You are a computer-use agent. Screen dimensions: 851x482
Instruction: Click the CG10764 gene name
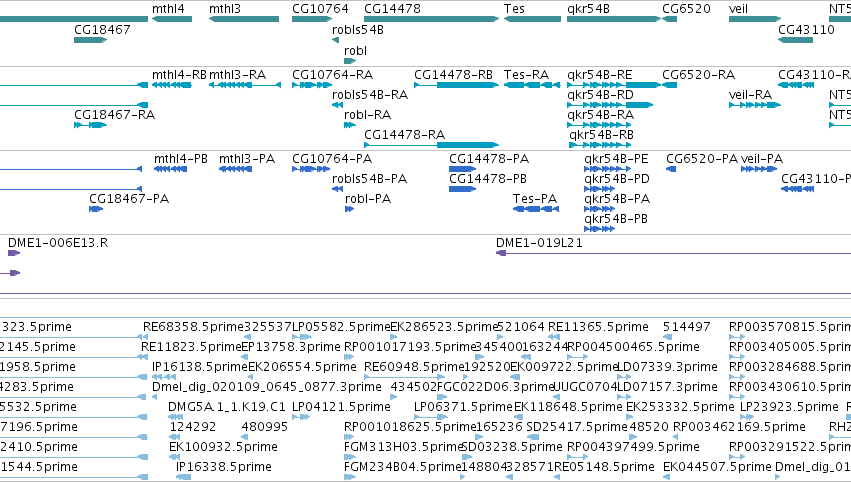pos(320,9)
